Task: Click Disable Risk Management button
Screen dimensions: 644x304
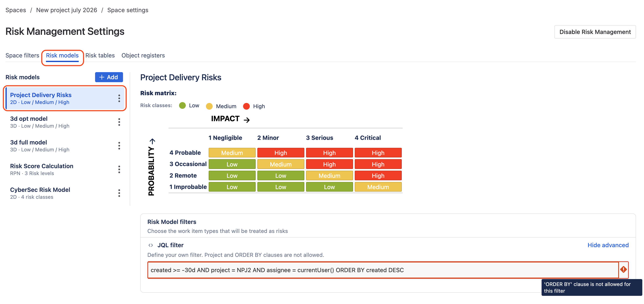Action: click(x=595, y=32)
